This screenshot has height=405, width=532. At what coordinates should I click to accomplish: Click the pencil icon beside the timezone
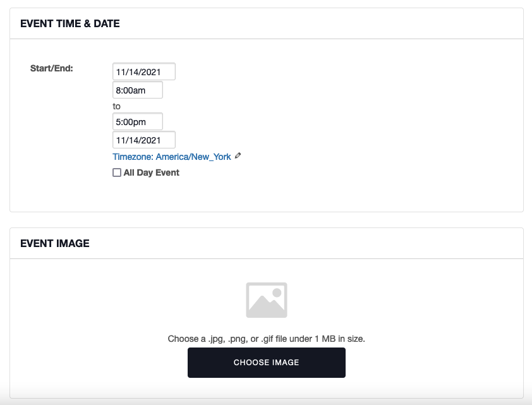(238, 155)
